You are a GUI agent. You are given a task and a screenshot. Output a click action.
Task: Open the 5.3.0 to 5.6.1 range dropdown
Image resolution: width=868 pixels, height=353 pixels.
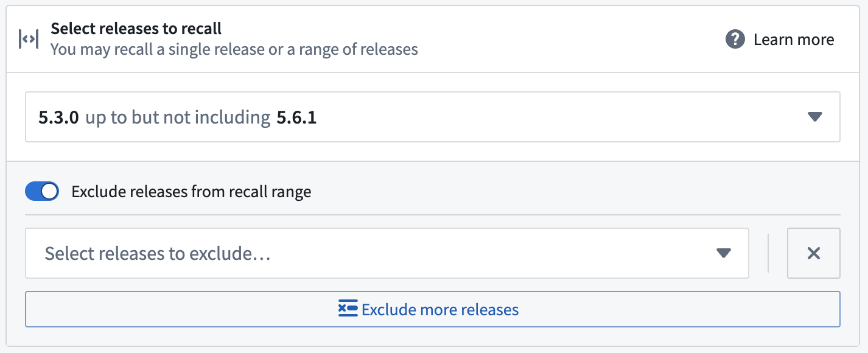coord(432,117)
